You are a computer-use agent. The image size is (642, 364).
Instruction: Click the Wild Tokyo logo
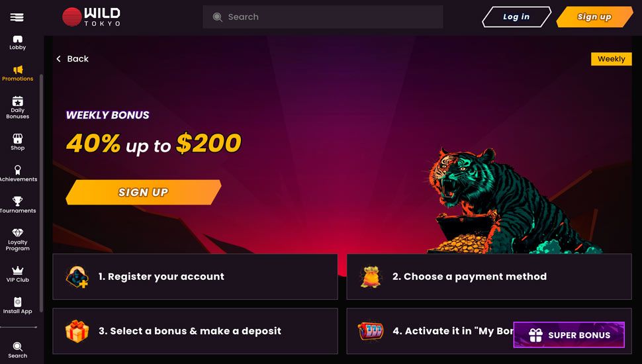coord(91,17)
